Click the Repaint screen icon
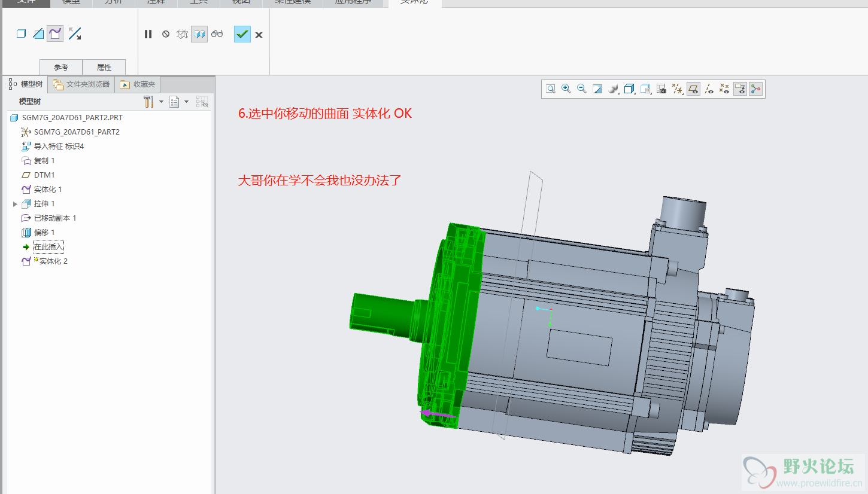The height and width of the screenshot is (494, 868). coord(597,89)
